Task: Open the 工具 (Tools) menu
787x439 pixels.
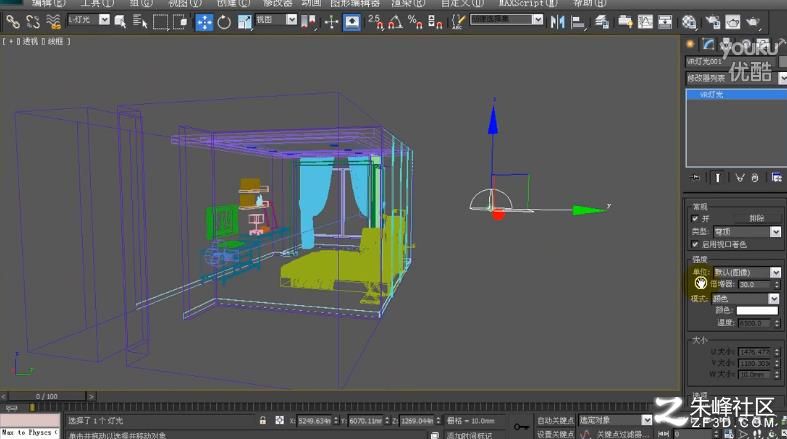Action: pyautogui.click(x=97, y=3)
